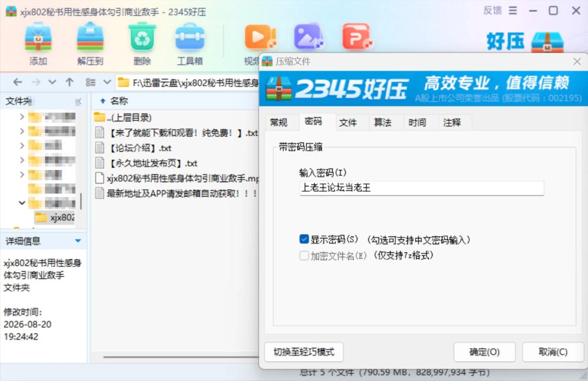Switch to the 常规 tab in dialog

[x=279, y=122]
